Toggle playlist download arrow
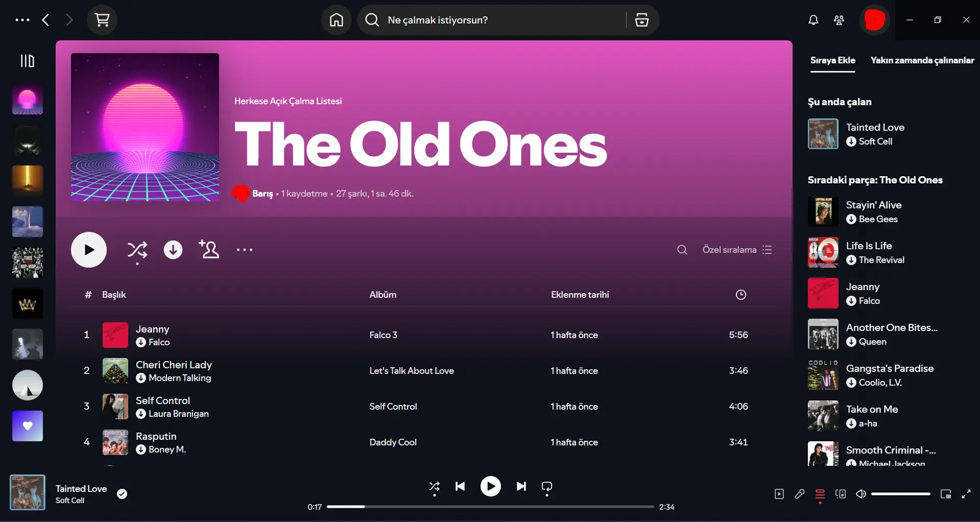The height and width of the screenshot is (522, 980). 173,250
